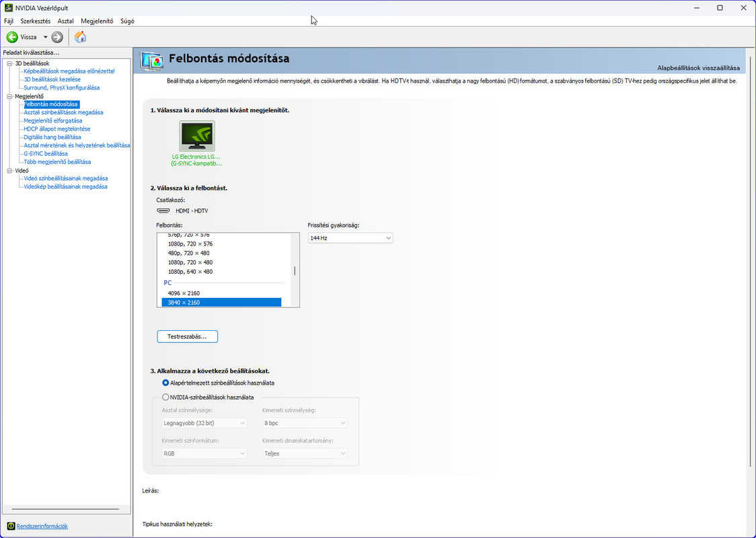Open the Kimeneti színmélység 8 bpc dropdown
Screen dimensions: 756x538
305,423
